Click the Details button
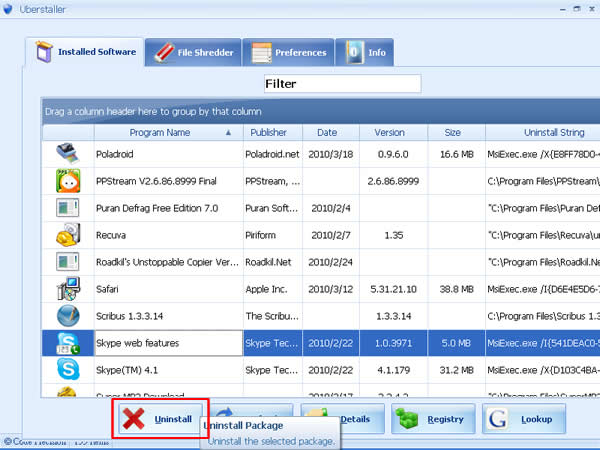 tap(342, 419)
